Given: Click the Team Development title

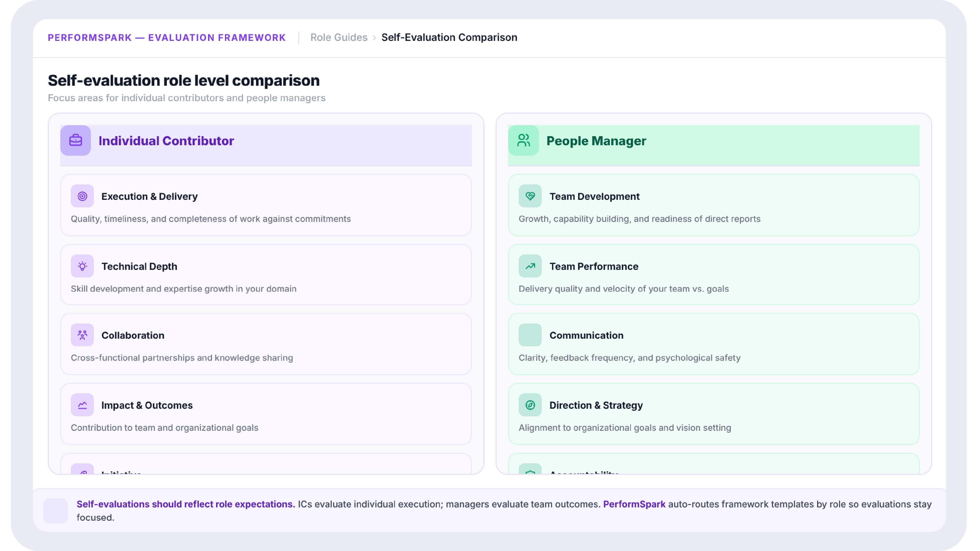Looking at the screenshot, I should (594, 196).
